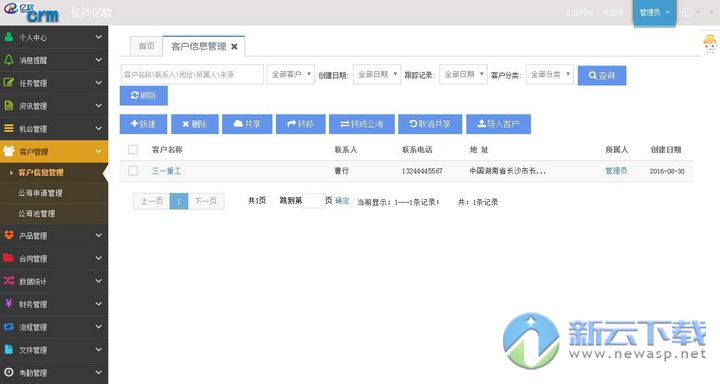Image resolution: width=720 pixels, height=384 pixels.
Task: Click the 取消共享 button
Action: click(x=430, y=124)
